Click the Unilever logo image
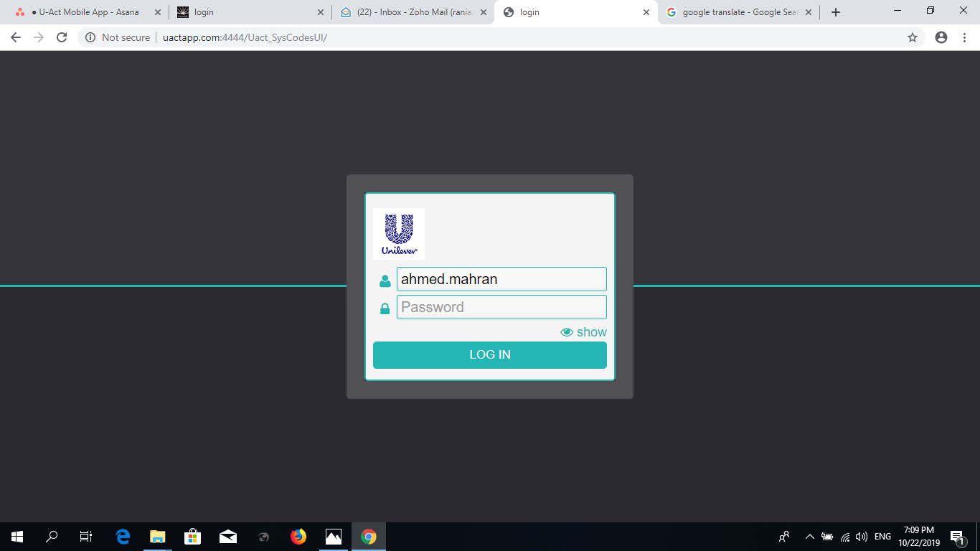980x551 pixels. point(399,234)
